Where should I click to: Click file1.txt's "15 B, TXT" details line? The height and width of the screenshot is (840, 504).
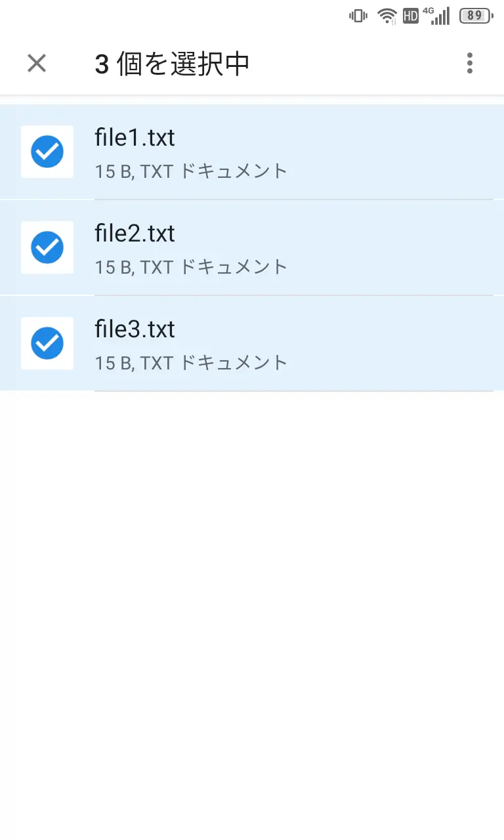coord(191,171)
